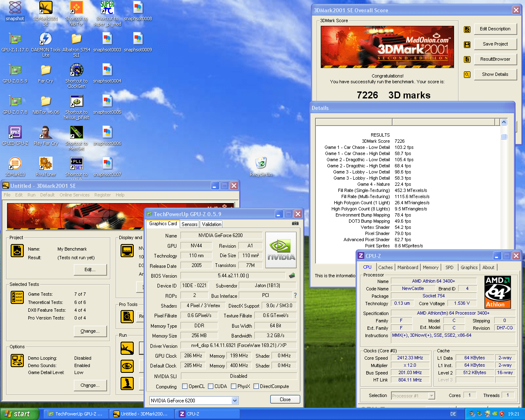Switch to CPU-Z taskbar button
Screen dimensions: 525x420
click(x=207, y=414)
